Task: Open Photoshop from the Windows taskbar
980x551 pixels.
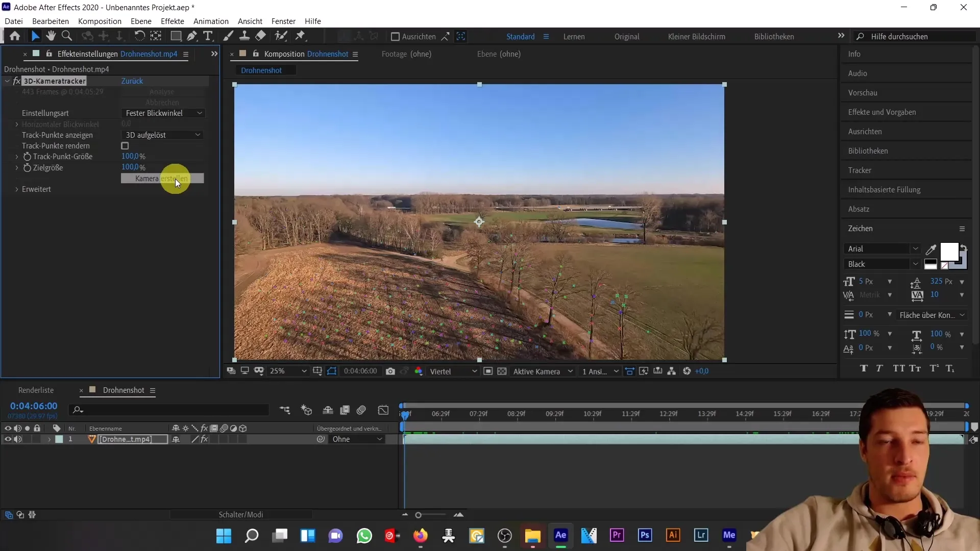Action: (645, 535)
